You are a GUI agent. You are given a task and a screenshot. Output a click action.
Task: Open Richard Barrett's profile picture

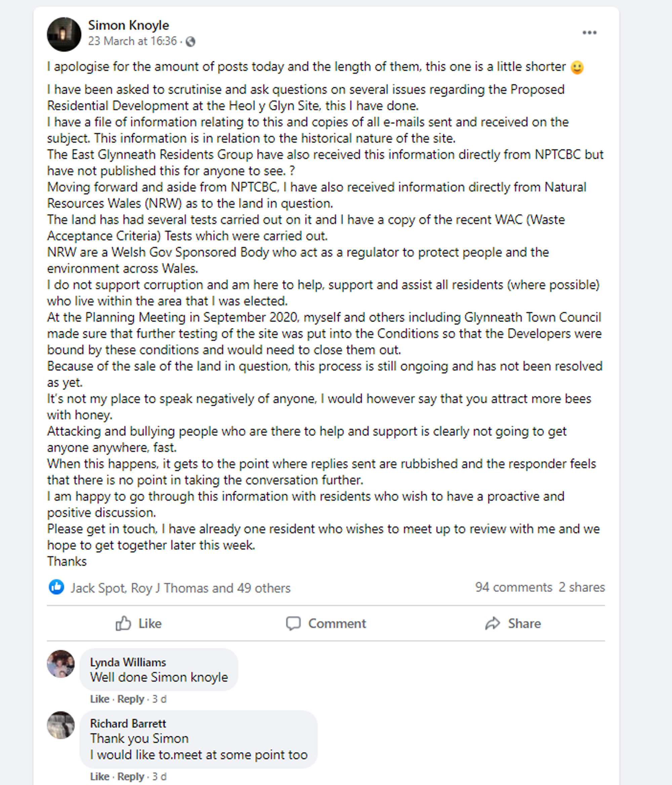pyautogui.click(x=60, y=725)
